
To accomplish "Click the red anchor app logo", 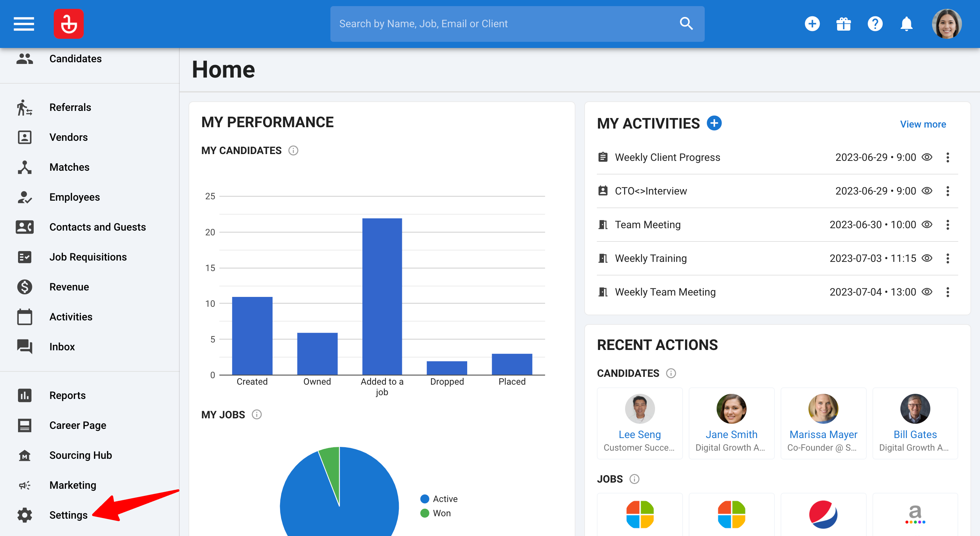I will point(68,23).
